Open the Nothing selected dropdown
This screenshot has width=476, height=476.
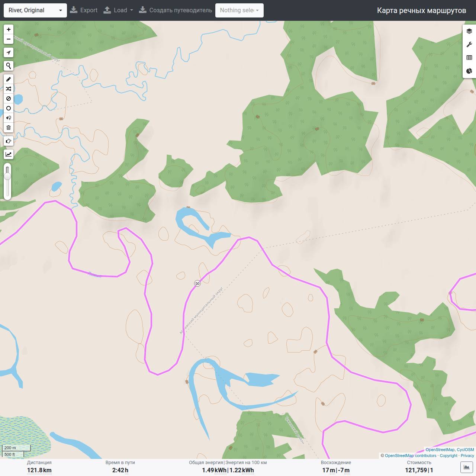click(239, 10)
